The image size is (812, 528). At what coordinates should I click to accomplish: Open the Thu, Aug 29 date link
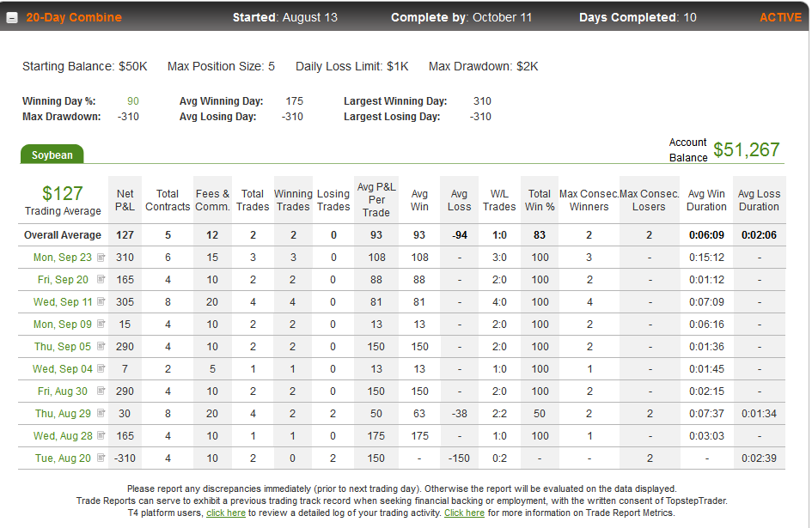tap(63, 414)
